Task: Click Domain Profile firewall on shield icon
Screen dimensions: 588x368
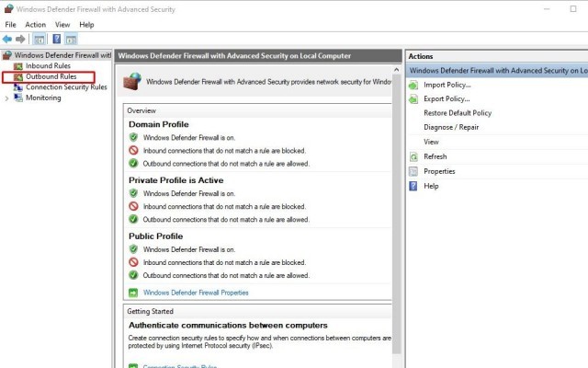Action: pos(133,137)
